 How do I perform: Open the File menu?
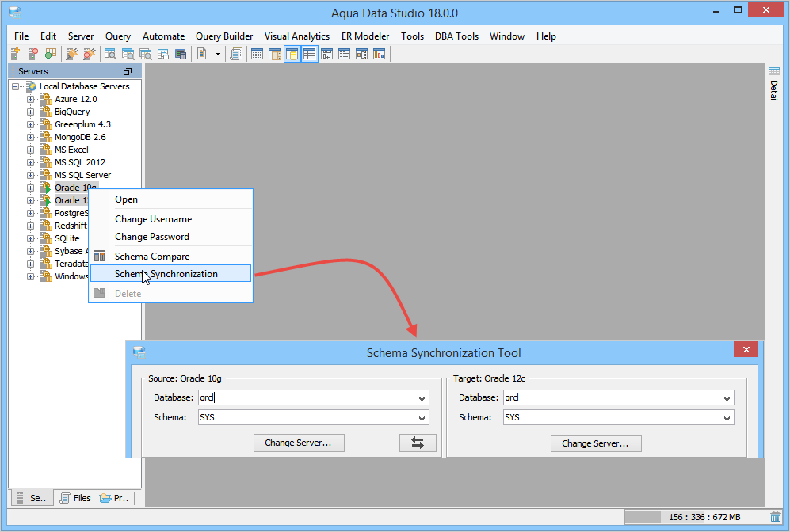pyautogui.click(x=21, y=36)
